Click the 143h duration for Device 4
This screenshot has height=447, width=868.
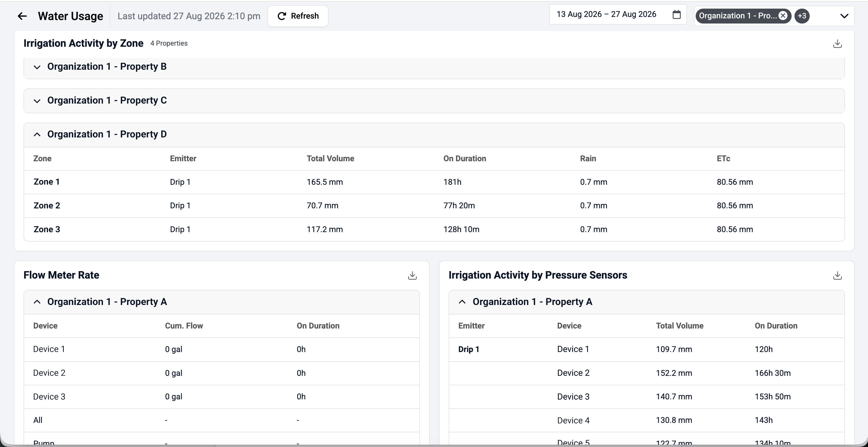(x=763, y=420)
